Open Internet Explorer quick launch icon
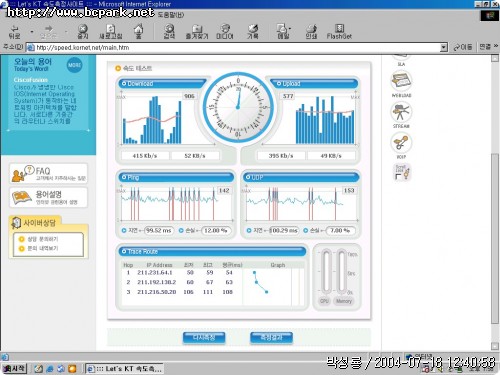The height and width of the screenshot is (375, 500). [x=50, y=369]
